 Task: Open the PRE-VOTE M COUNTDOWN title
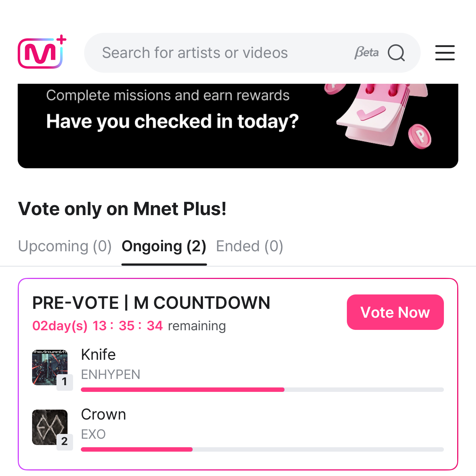pos(151,303)
